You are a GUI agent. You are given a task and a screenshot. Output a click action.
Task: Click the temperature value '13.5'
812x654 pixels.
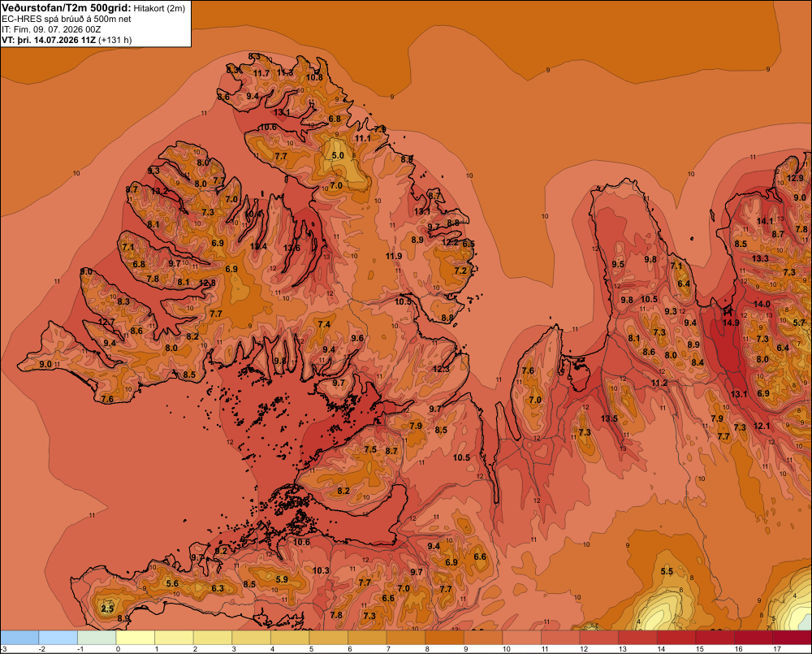pos(609,418)
